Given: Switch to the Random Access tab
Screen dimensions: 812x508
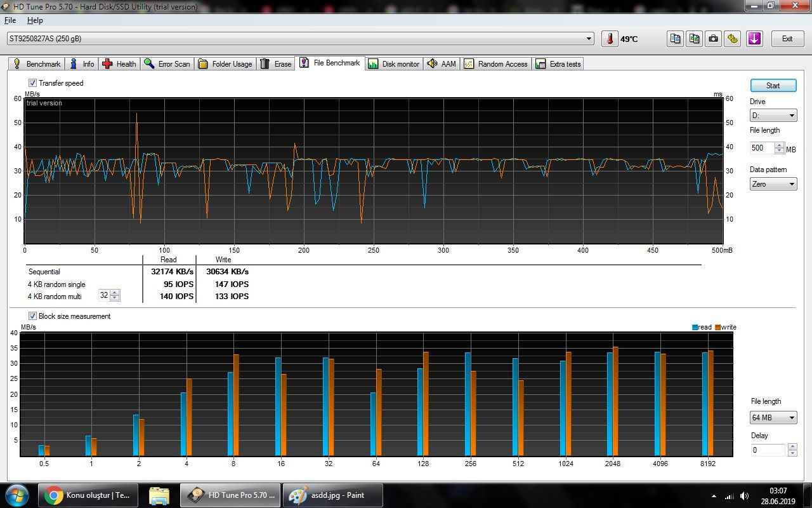Looking at the screenshot, I should pos(496,64).
